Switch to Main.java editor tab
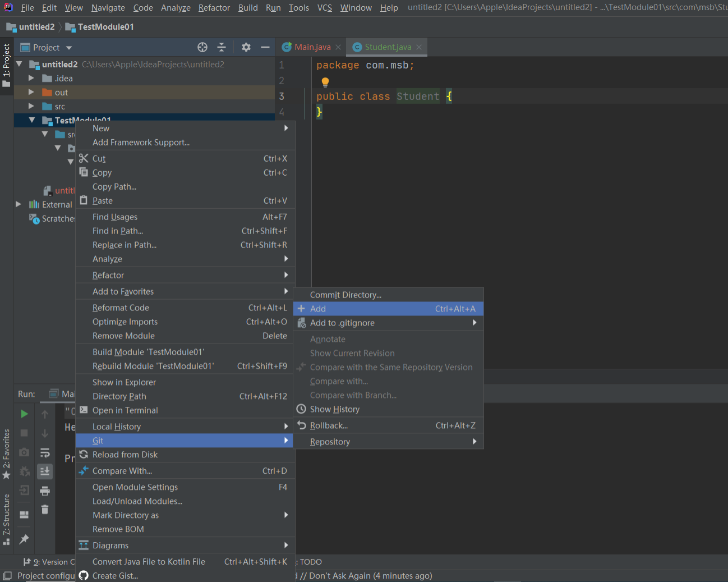This screenshot has width=728, height=582. 312,47
